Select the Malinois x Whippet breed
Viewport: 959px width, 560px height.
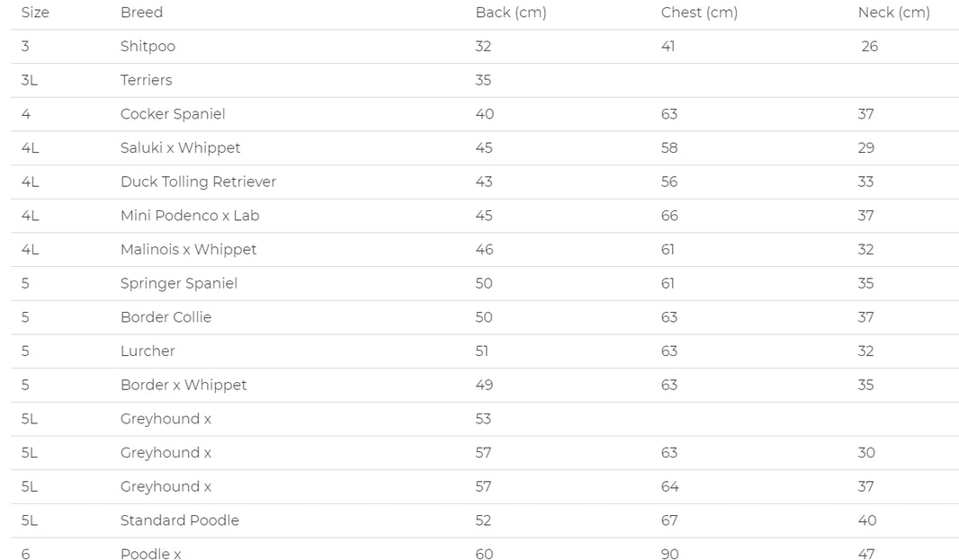click(x=188, y=250)
